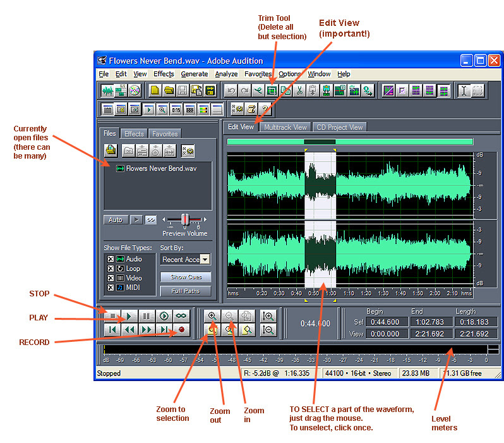Open the Effects menu
This screenshot has width=504, height=443.
click(164, 74)
